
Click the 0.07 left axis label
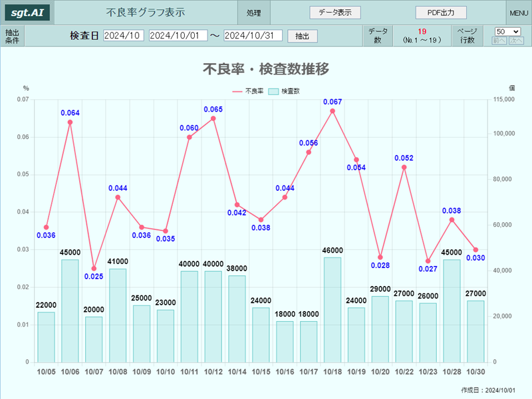(23, 99)
